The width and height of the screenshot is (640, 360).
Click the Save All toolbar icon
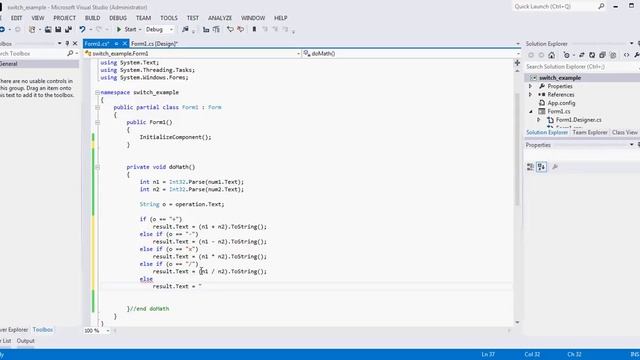pos(68,29)
